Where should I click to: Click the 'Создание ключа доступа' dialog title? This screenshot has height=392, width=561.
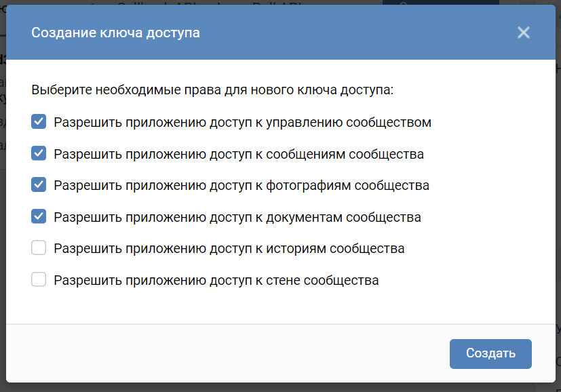pos(115,33)
